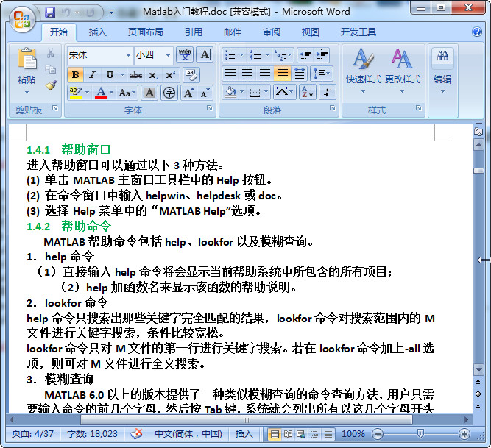Click the vertical scrollbar down arrow

point(478,370)
